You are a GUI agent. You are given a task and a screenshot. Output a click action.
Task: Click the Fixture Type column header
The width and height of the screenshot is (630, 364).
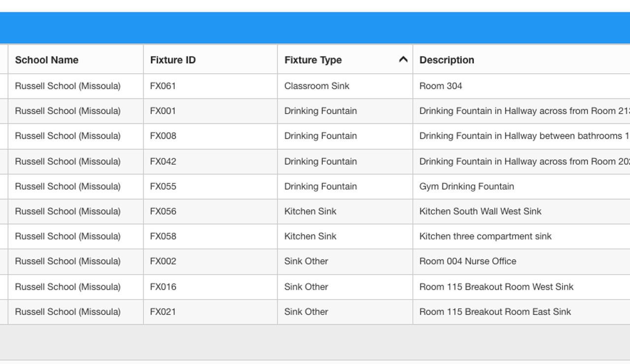[313, 60]
